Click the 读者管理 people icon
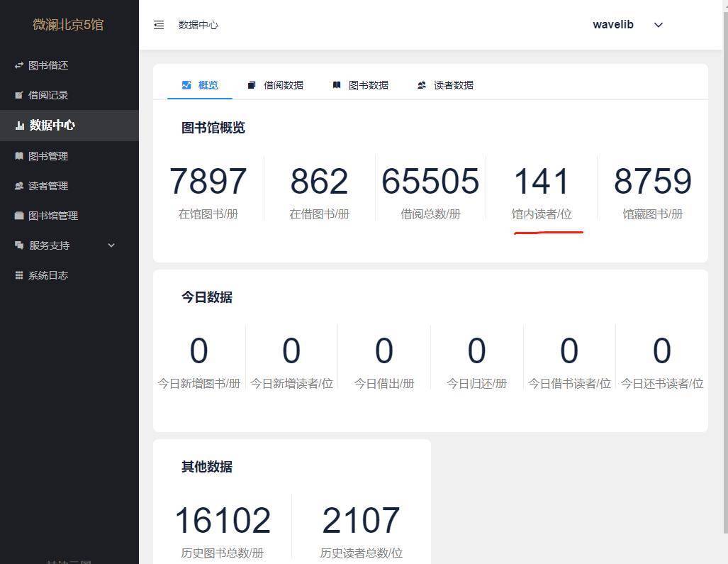The image size is (728, 564). (x=19, y=186)
